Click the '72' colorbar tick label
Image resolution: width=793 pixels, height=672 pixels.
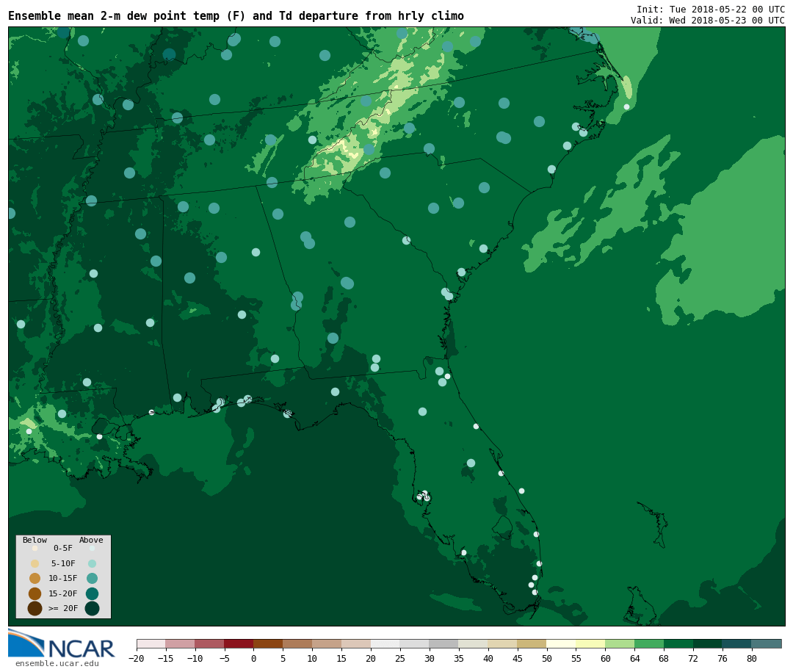pyautogui.click(x=693, y=658)
